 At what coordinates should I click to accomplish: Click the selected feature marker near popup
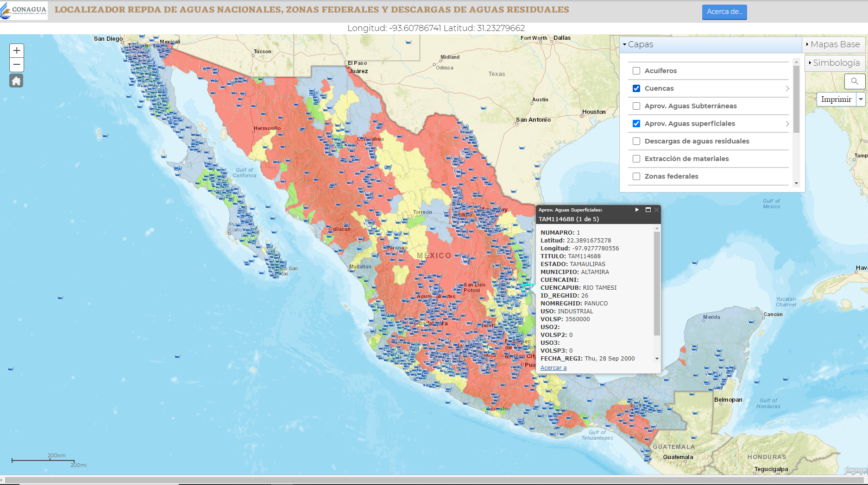[527, 289]
